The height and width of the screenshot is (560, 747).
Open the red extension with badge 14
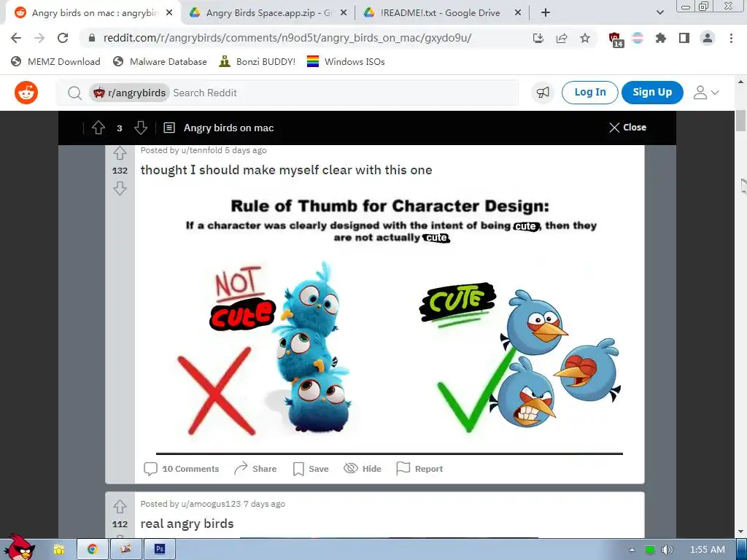(x=615, y=39)
